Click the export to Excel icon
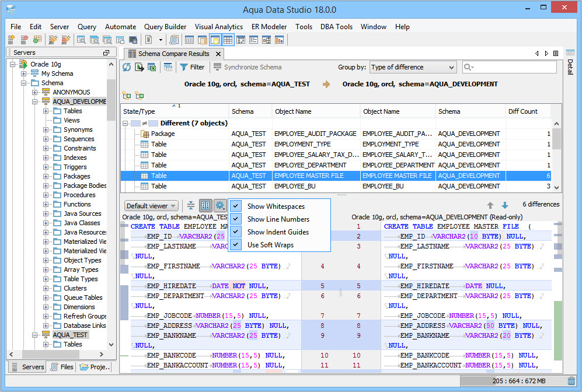 pos(152,67)
